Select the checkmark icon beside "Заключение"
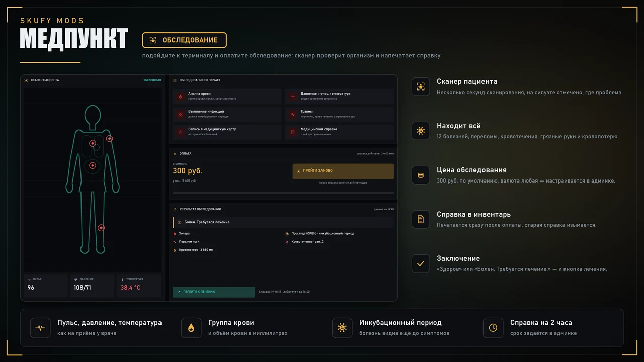Screen dimensions: 644x362 [x=421, y=263]
